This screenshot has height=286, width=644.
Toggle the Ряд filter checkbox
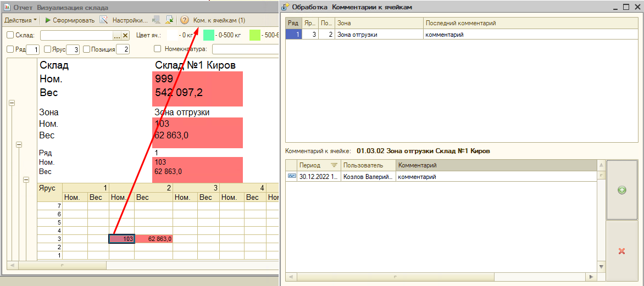[10, 49]
